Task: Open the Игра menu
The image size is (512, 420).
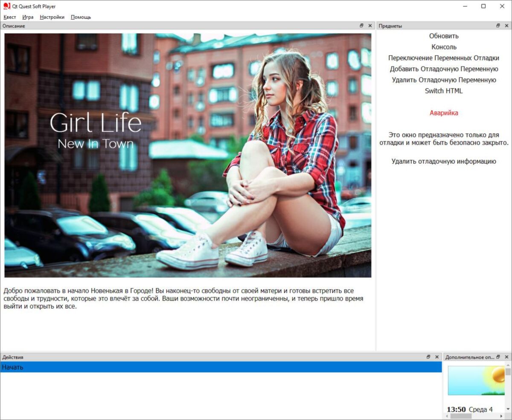Action: tap(28, 17)
